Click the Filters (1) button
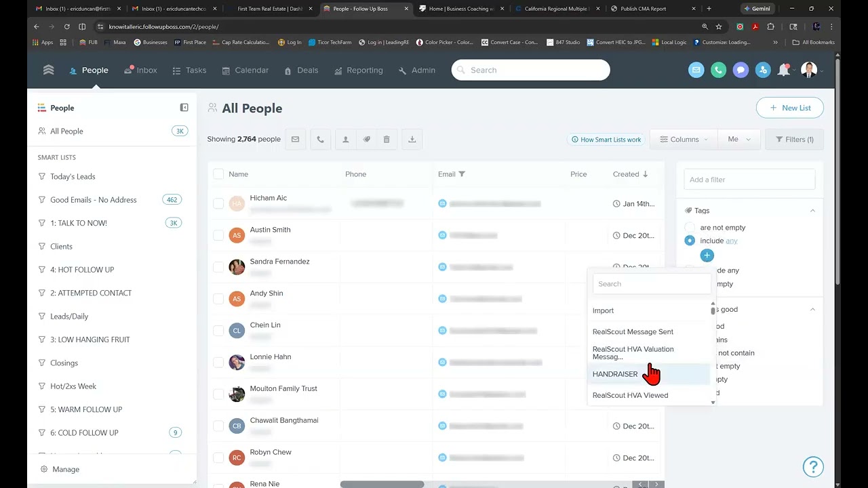868x488 pixels. tap(794, 140)
